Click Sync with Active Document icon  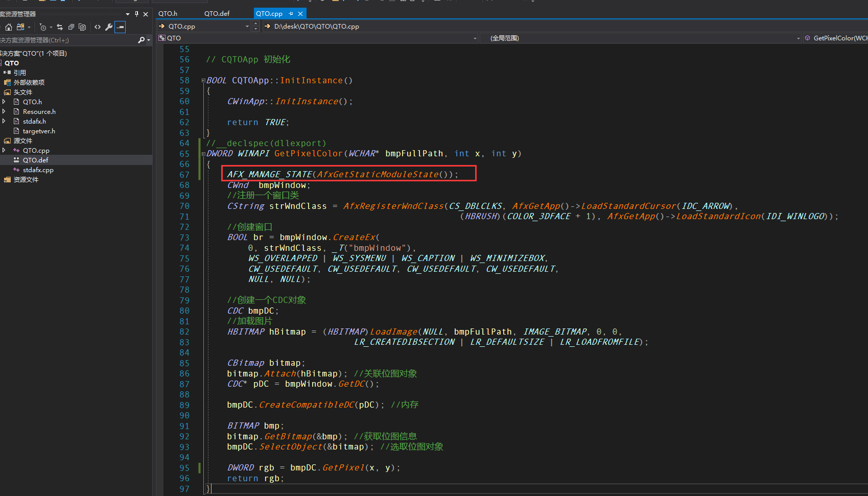60,27
